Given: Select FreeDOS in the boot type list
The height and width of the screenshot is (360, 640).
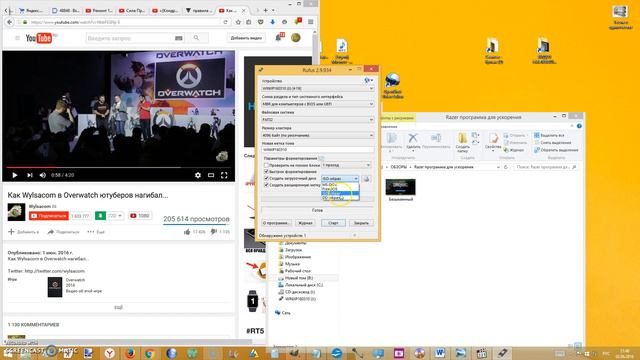Looking at the screenshot, I should pos(340,189).
